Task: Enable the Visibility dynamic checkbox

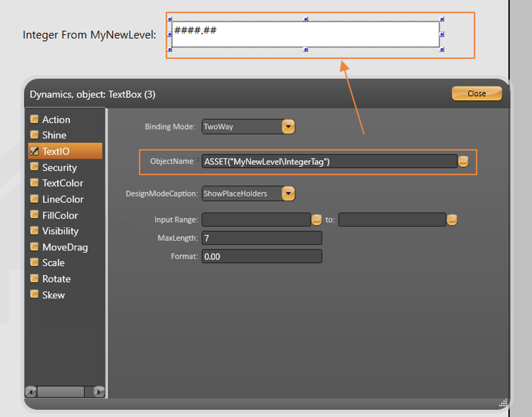Action: click(34, 231)
